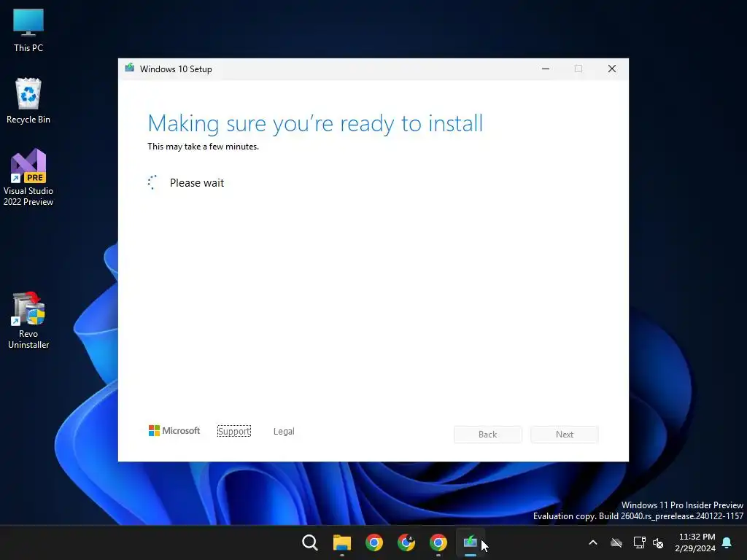Close the Windows 10 Setup window
Viewport: 747px width, 560px height.
click(x=612, y=69)
